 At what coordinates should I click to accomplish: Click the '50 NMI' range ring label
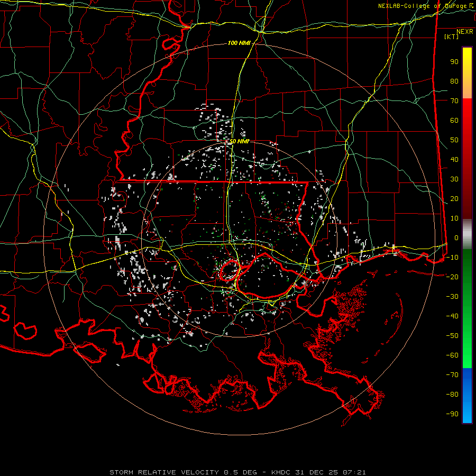pos(239,141)
